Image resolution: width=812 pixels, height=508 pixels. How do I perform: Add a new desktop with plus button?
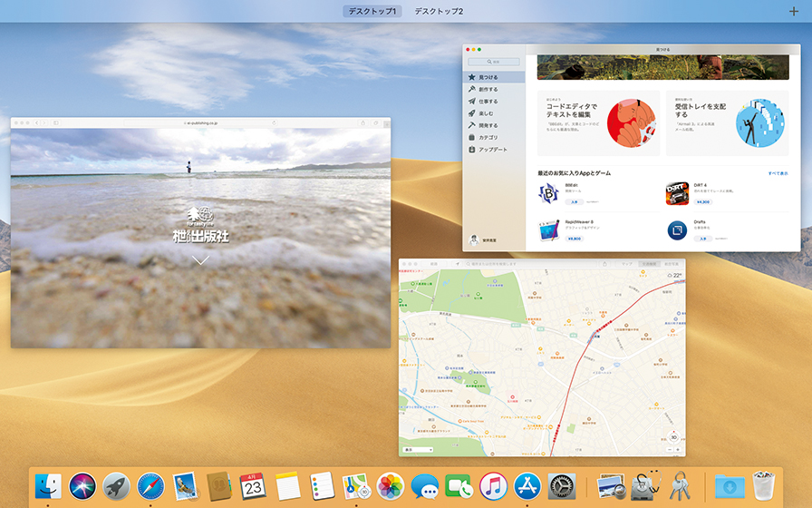click(x=795, y=11)
